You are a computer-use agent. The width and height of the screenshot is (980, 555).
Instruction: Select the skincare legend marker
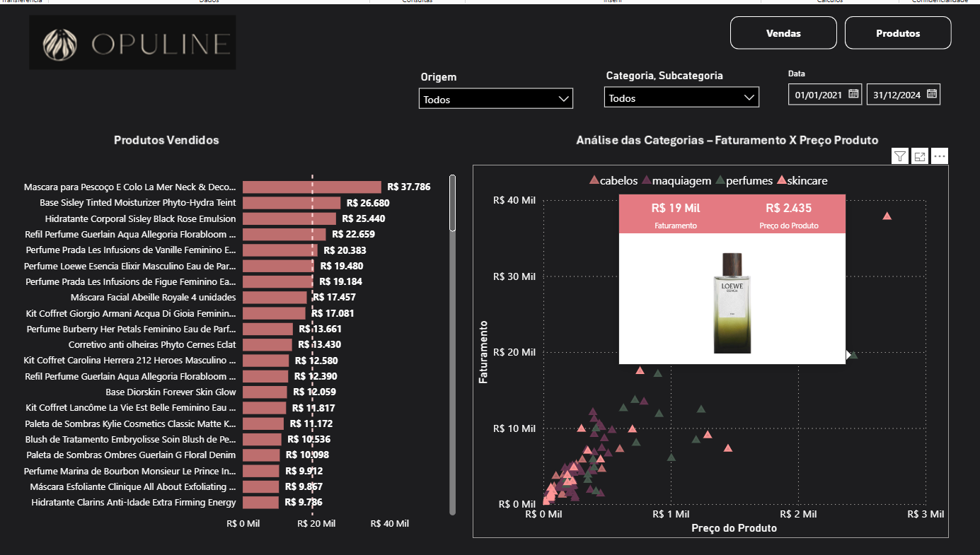781,181
